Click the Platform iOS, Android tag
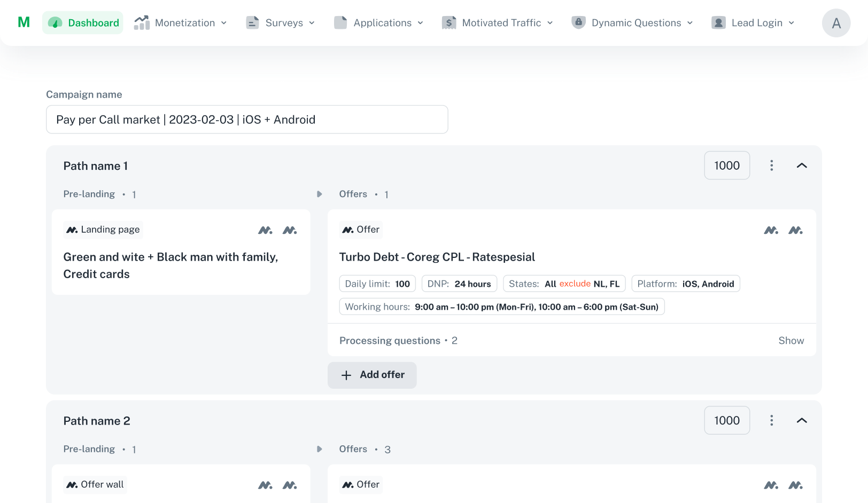This screenshot has height=503, width=868. pyautogui.click(x=686, y=284)
